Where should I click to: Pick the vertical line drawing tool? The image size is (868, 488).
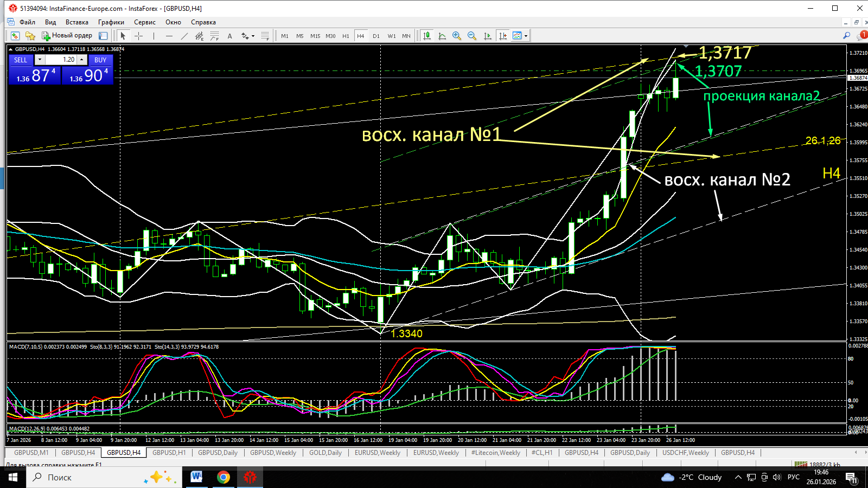pos(154,36)
